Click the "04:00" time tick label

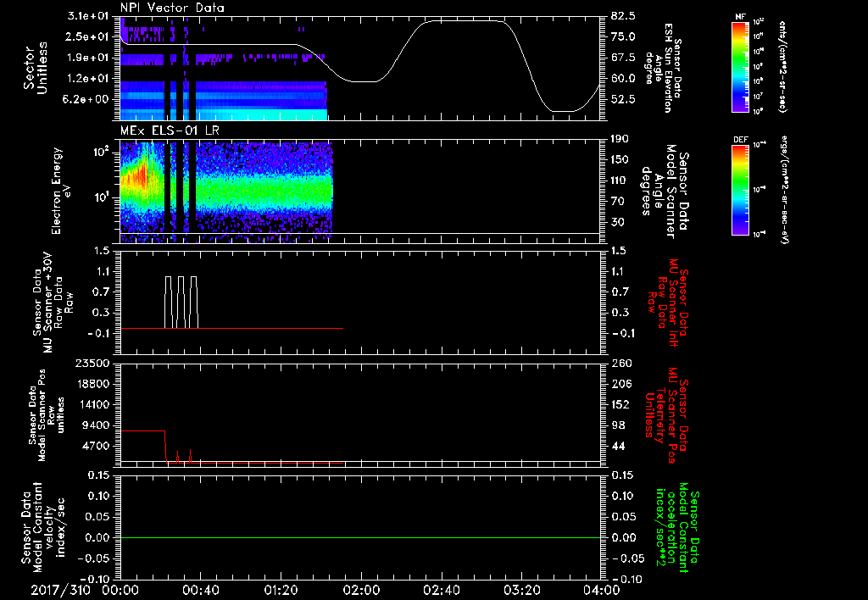602,590
